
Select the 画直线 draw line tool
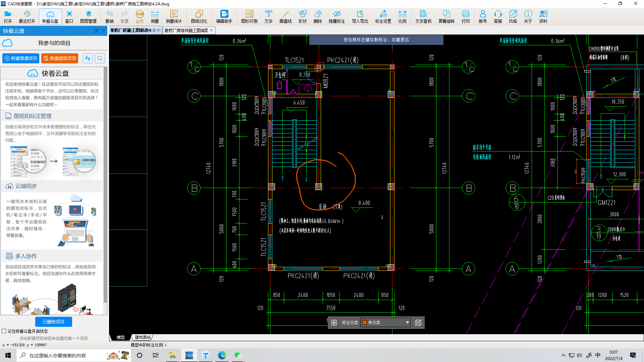285,16
